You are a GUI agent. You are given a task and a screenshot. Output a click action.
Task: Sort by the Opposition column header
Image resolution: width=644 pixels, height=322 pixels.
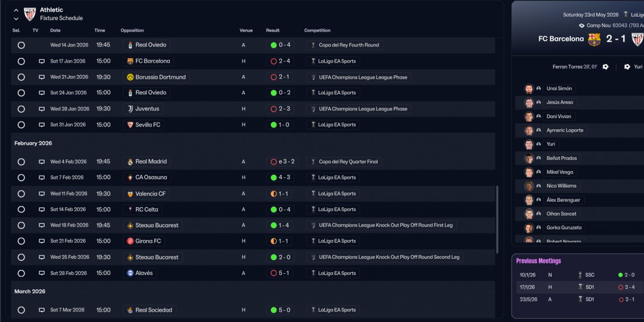pyautogui.click(x=132, y=31)
